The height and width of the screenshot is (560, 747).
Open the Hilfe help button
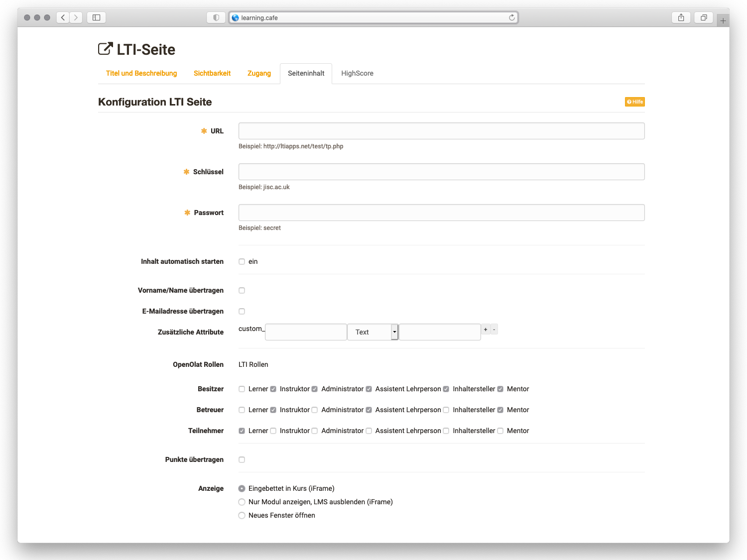(635, 102)
